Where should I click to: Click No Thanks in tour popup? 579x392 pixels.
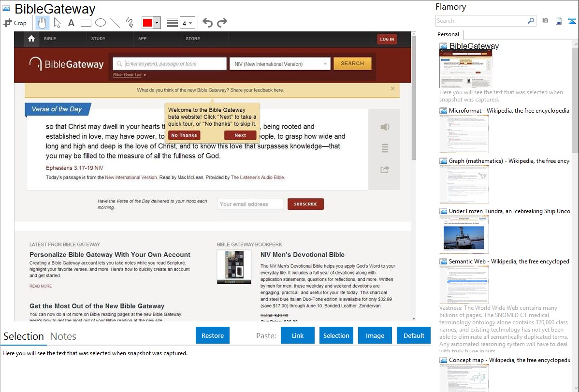(x=184, y=135)
